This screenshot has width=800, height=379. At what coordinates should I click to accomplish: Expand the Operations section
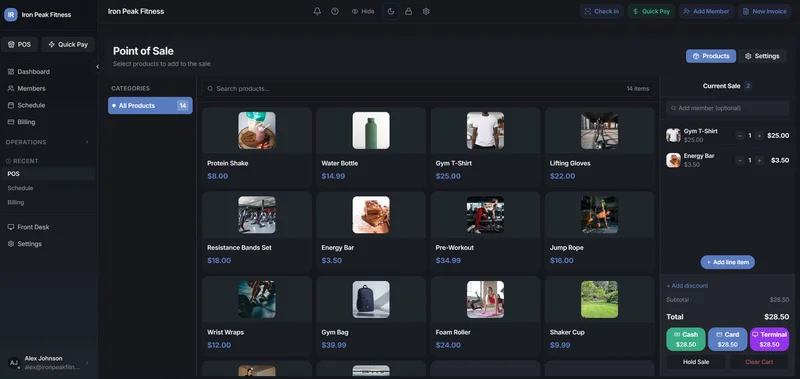coord(48,142)
